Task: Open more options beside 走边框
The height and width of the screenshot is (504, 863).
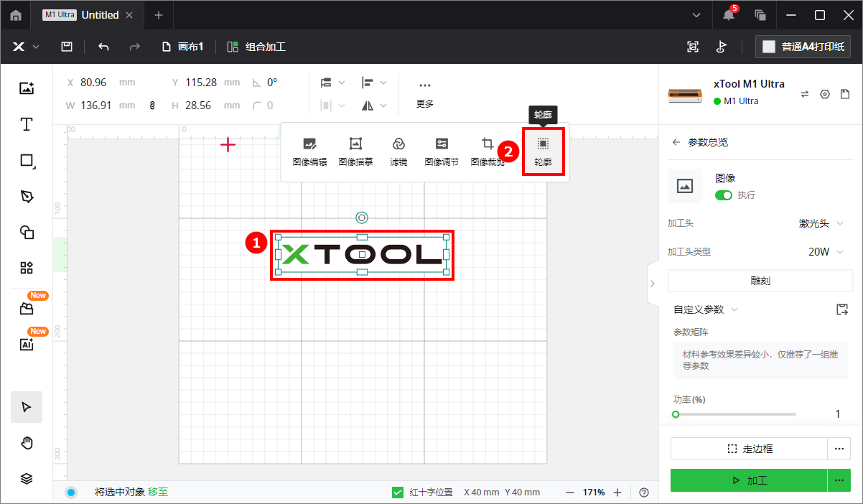Action: pyautogui.click(x=839, y=449)
